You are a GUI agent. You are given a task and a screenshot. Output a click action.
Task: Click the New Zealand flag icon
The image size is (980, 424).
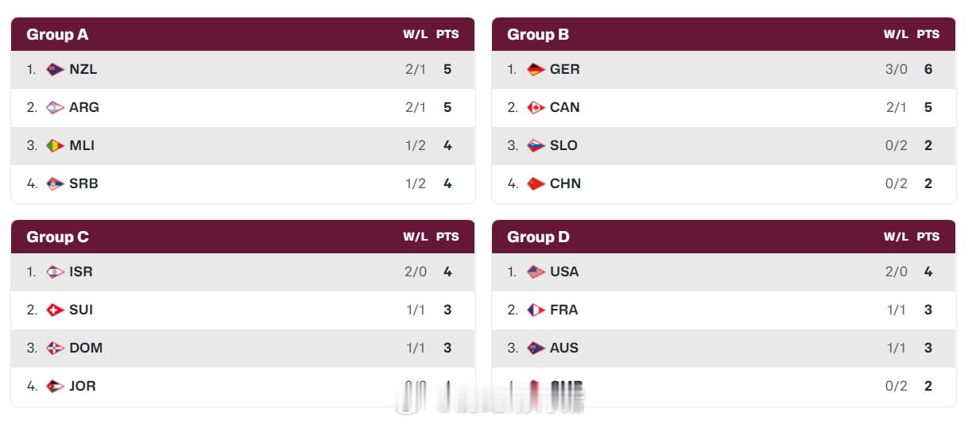click(x=55, y=69)
